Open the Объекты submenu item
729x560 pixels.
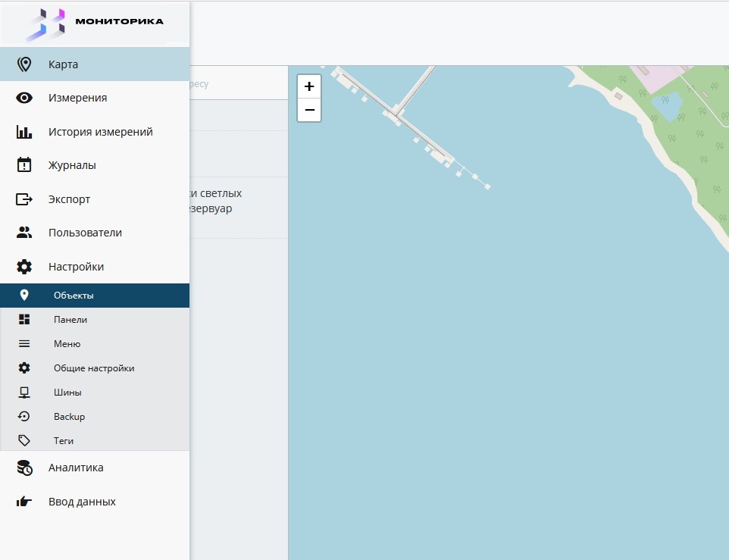(x=74, y=296)
